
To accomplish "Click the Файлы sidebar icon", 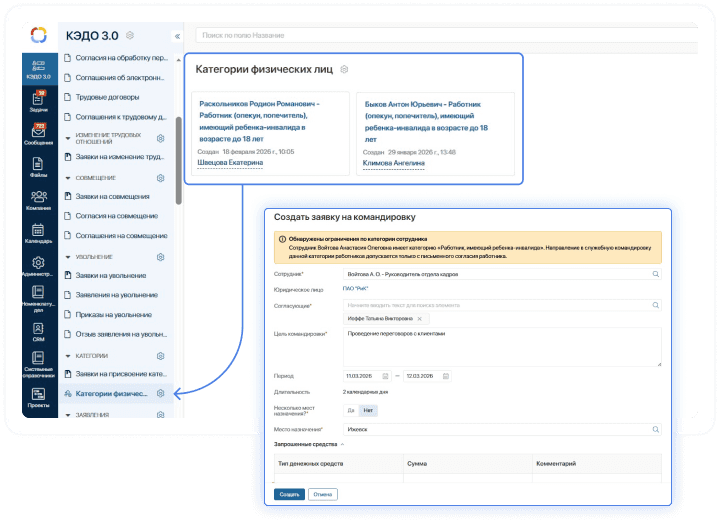I will click(x=38, y=168).
